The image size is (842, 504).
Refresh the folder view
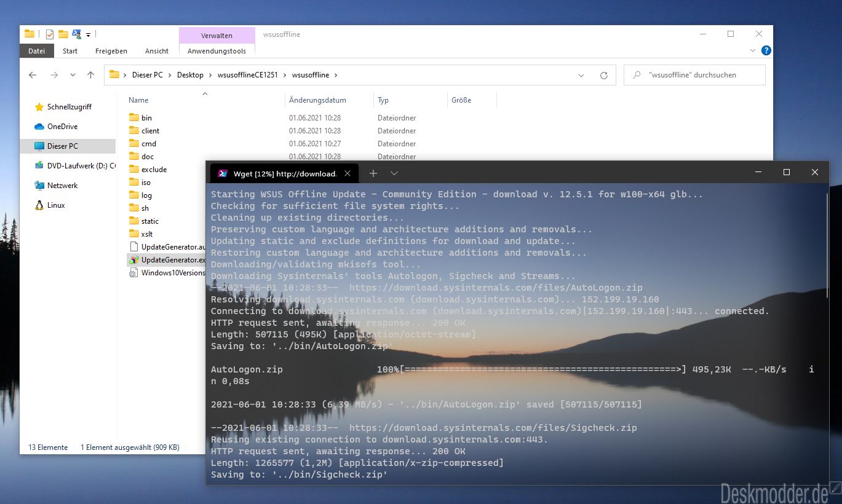(604, 75)
